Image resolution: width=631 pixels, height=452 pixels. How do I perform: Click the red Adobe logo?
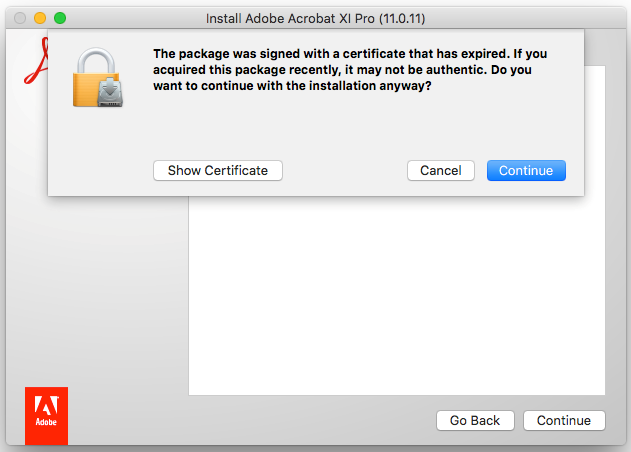[46, 411]
